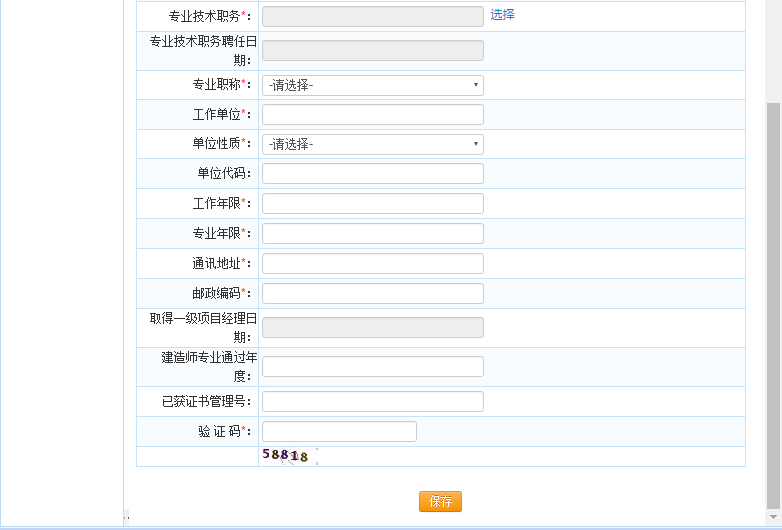The height and width of the screenshot is (530, 782).
Task: Select the 邮政编码 text field
Action: pos(372,293)
